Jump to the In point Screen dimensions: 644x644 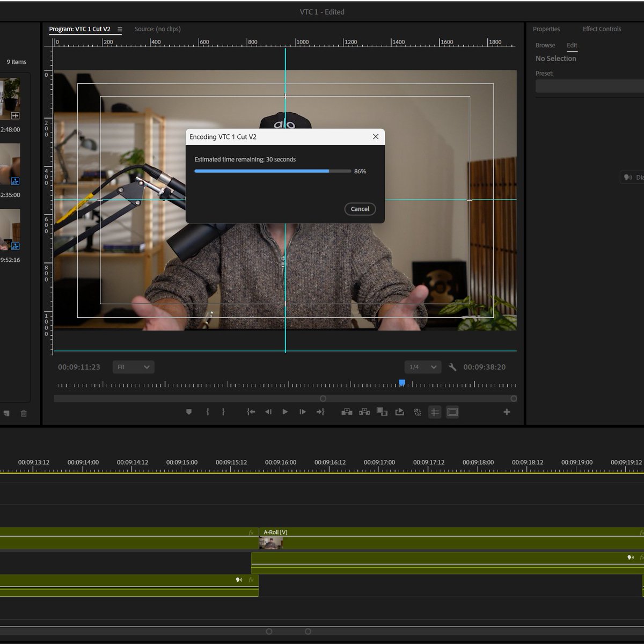pos(251,412)
